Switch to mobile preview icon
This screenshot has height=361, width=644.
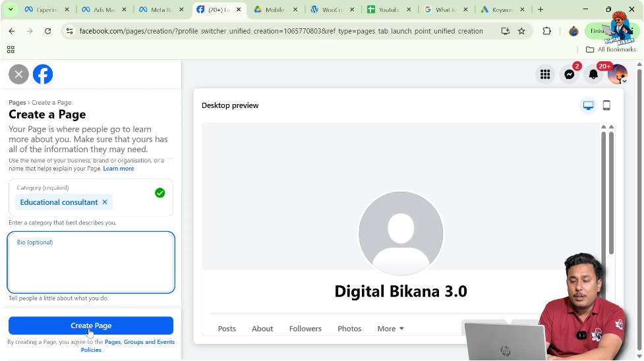point(606,105)
